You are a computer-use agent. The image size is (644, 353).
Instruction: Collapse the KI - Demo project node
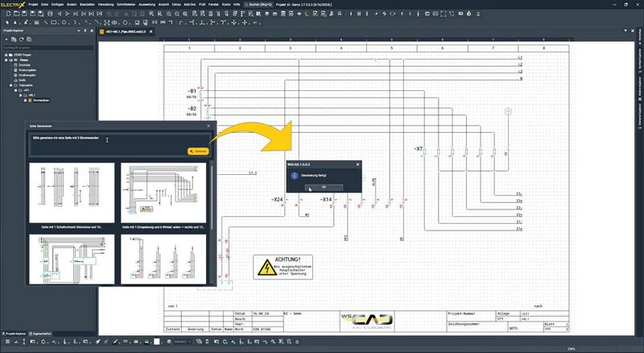coord(6,60)
